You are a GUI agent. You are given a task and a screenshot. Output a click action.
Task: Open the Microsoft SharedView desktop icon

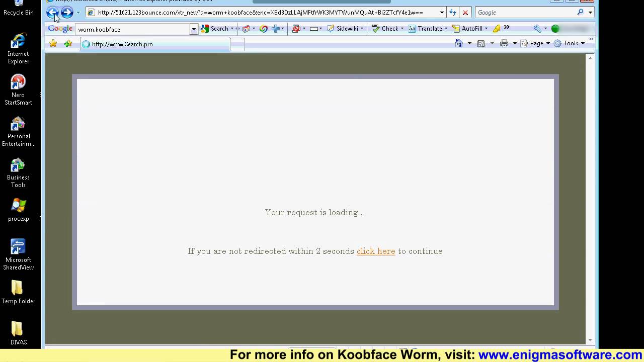[18, 255]
